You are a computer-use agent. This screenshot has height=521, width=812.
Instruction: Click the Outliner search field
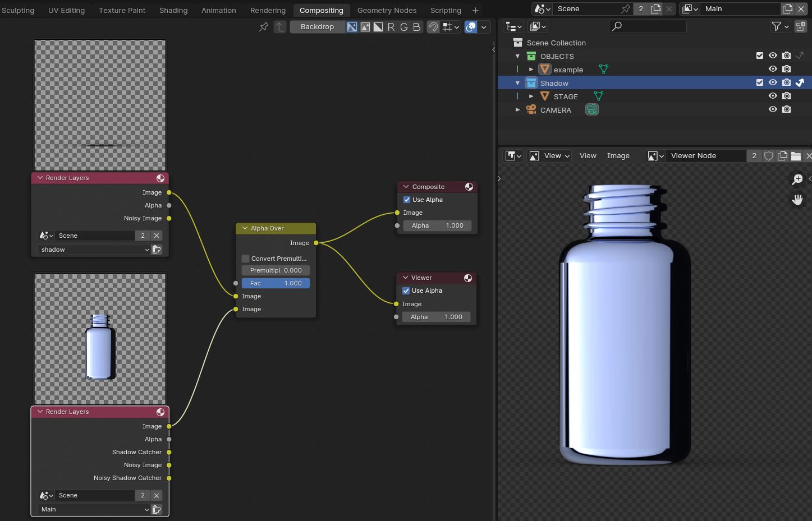point(648,26)
